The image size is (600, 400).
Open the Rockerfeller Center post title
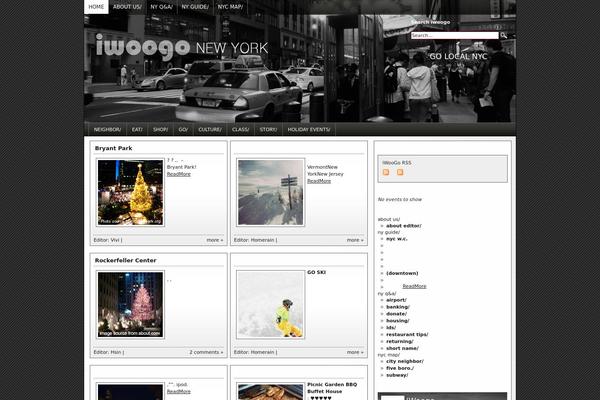(126, 260)
